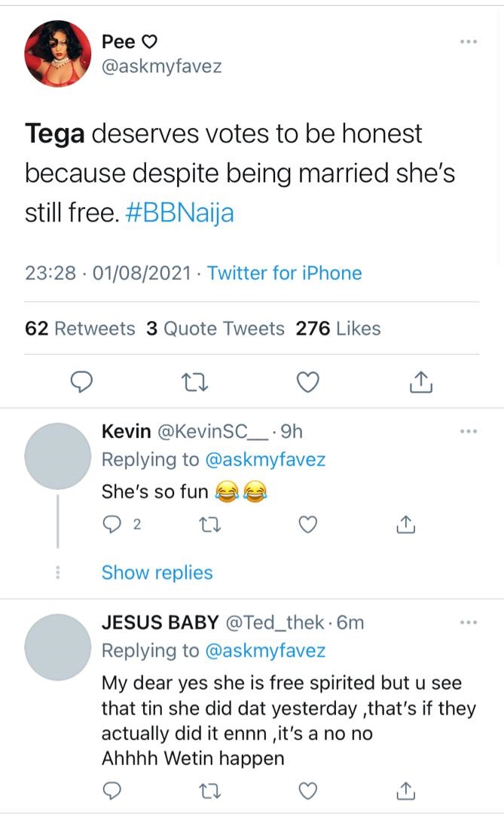504x814 pixels.
Task: Reply to Pee's main tweet
Action: (81, 383)
